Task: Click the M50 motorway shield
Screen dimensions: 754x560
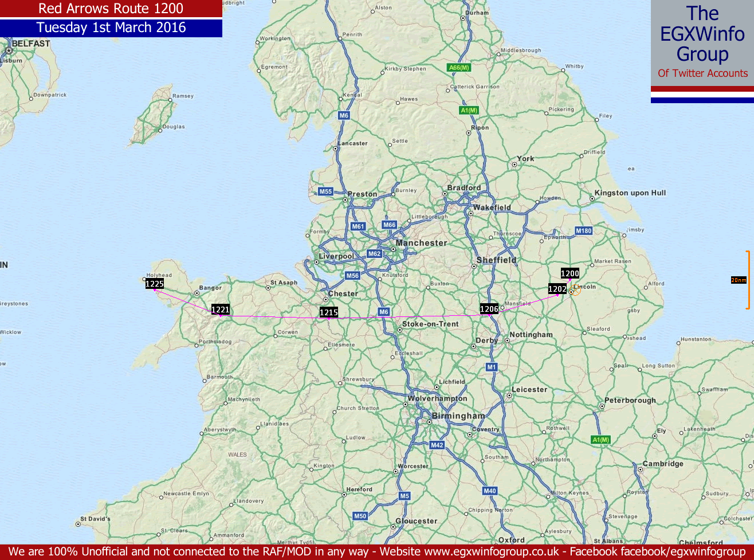Action: (360, 516)
